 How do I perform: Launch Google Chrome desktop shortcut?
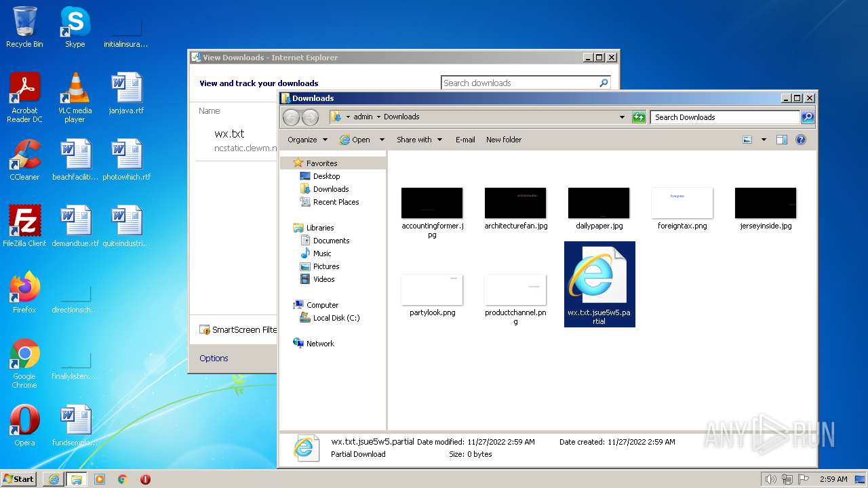point(24,363)
